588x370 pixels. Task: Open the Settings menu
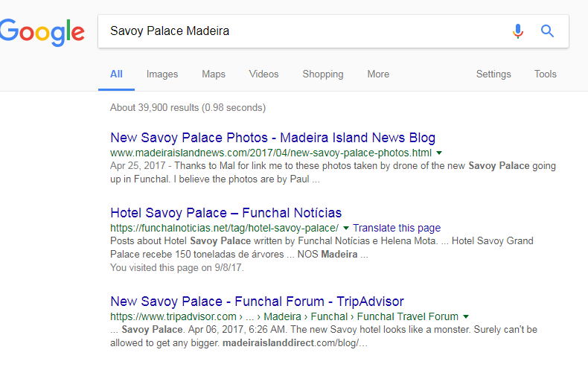pos(493,74)
